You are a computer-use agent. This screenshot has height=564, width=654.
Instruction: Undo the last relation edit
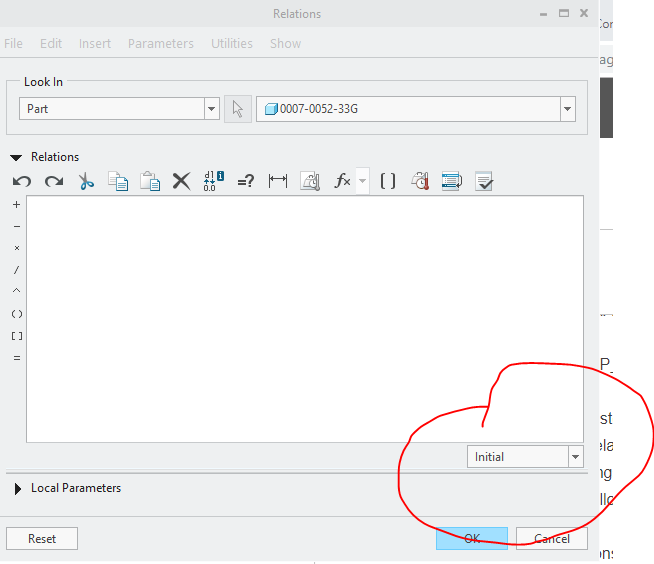(x=22, y=181)
